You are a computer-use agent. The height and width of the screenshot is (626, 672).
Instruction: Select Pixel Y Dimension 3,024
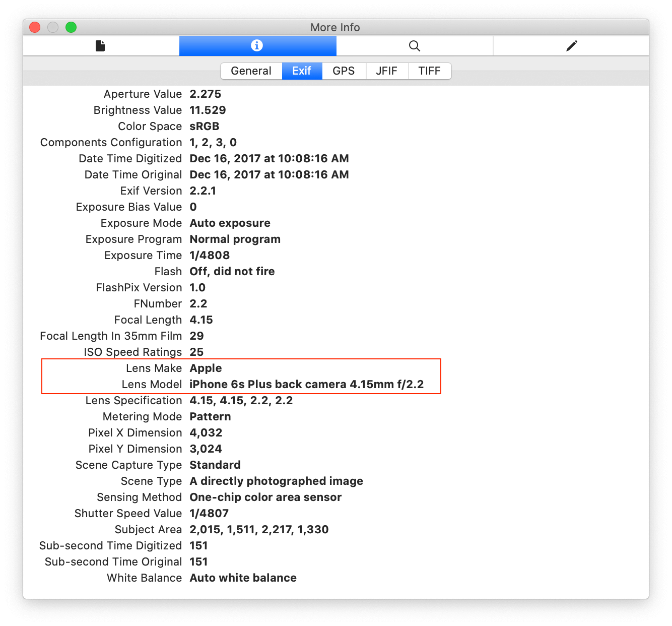tap(206, 449)
